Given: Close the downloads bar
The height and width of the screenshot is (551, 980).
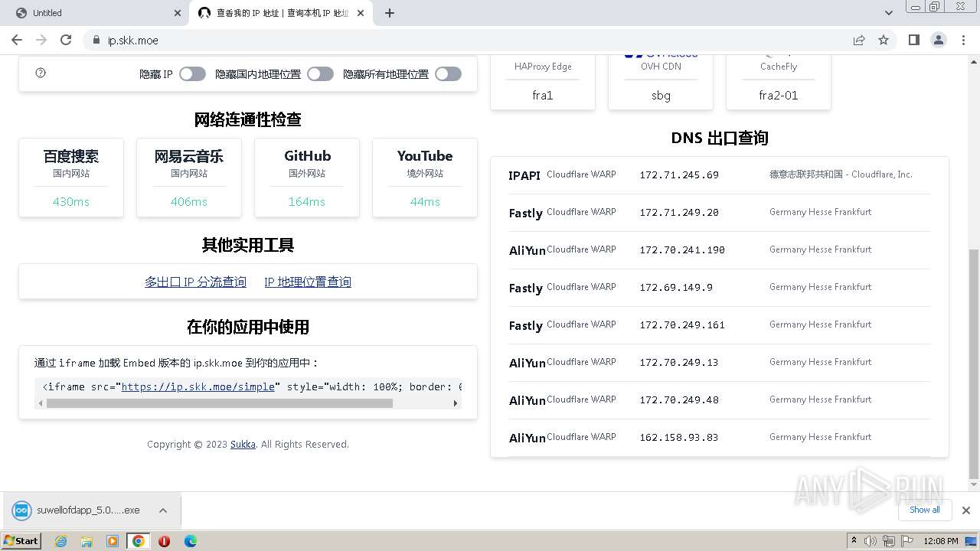Looking at the screenshot, I should pyautogui.click(x=965, y=510).
